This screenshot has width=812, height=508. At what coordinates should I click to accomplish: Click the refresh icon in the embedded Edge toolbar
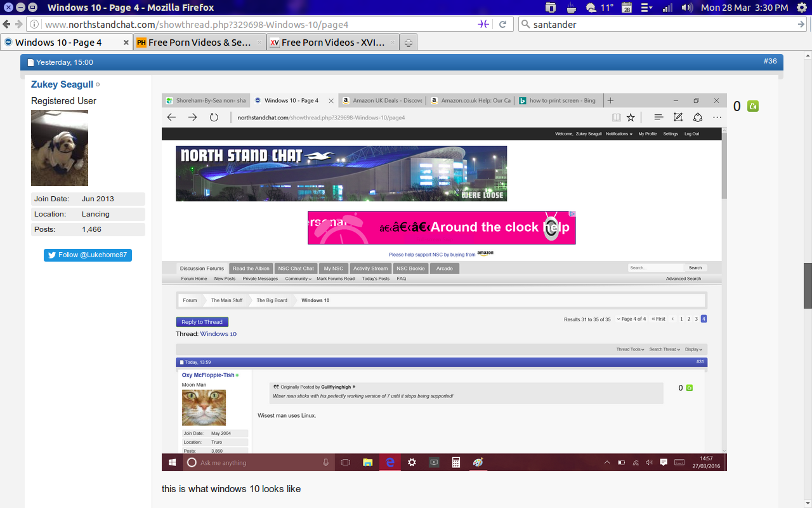(214, 117)
